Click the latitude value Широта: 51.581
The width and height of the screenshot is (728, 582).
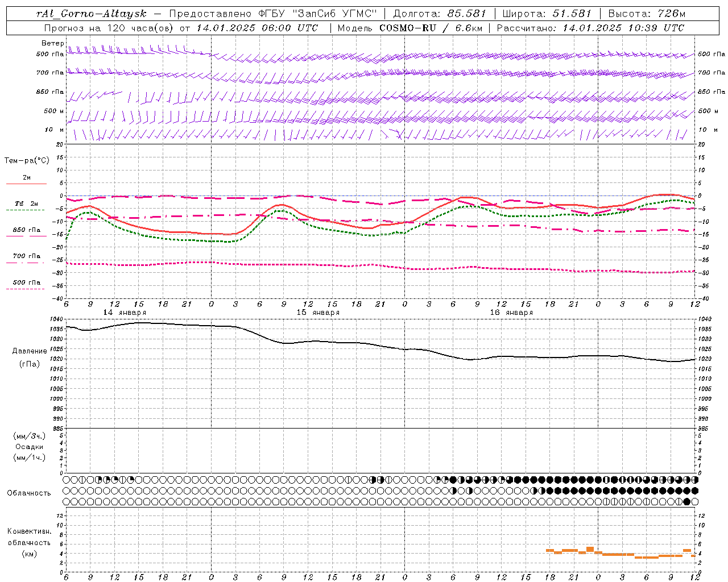547,14
